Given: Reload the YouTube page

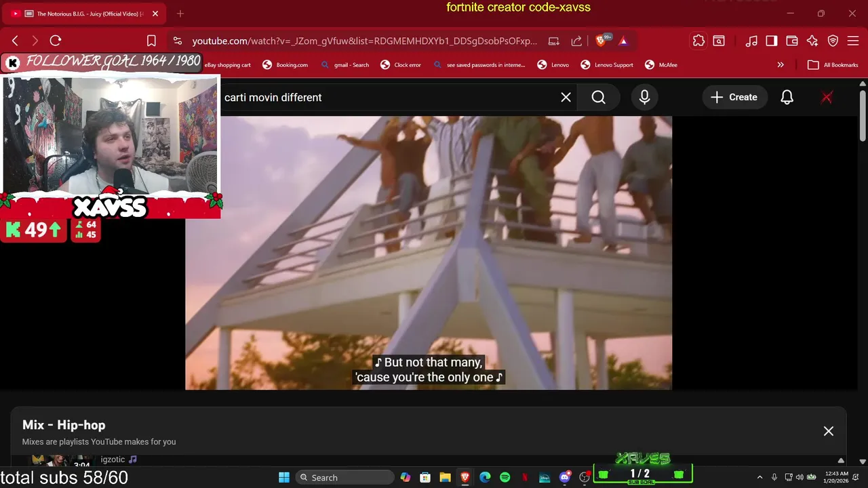Looking at the screenshot, I should [x=56, y=41].
